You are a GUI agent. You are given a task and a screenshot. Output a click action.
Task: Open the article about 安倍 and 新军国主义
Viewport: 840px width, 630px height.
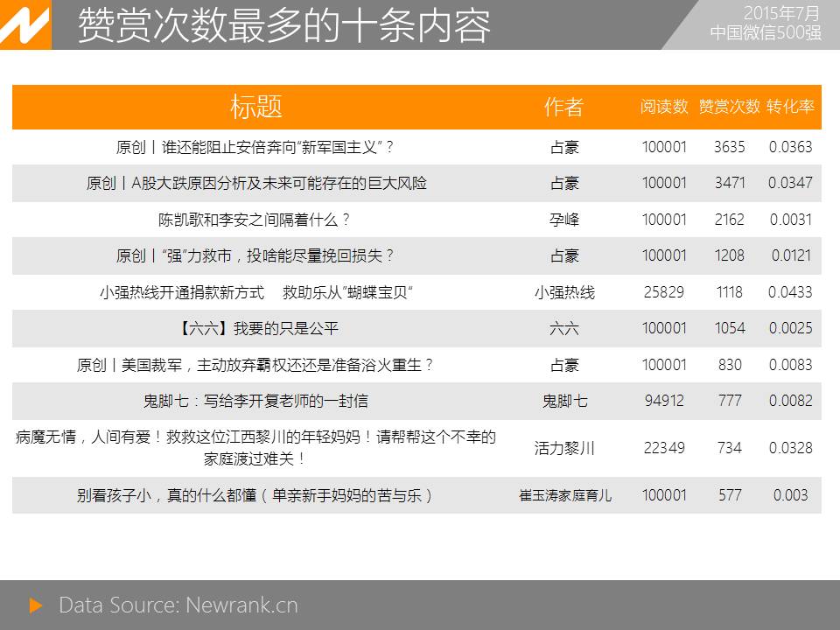(255, 147)
